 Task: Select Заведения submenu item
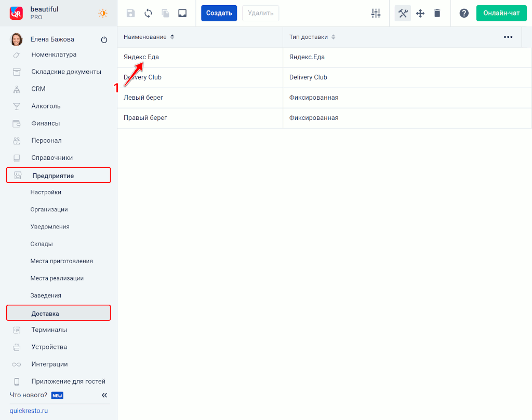pyautogui.click(x=46, y=295)
